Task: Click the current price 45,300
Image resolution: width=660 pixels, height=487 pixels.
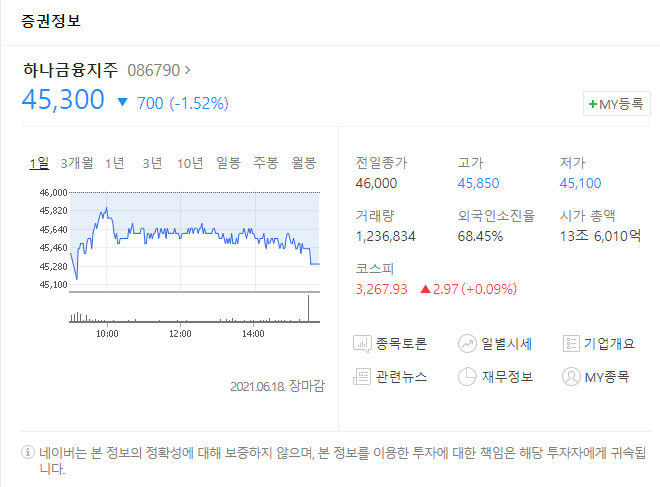Action: click(x=63, y=100)
